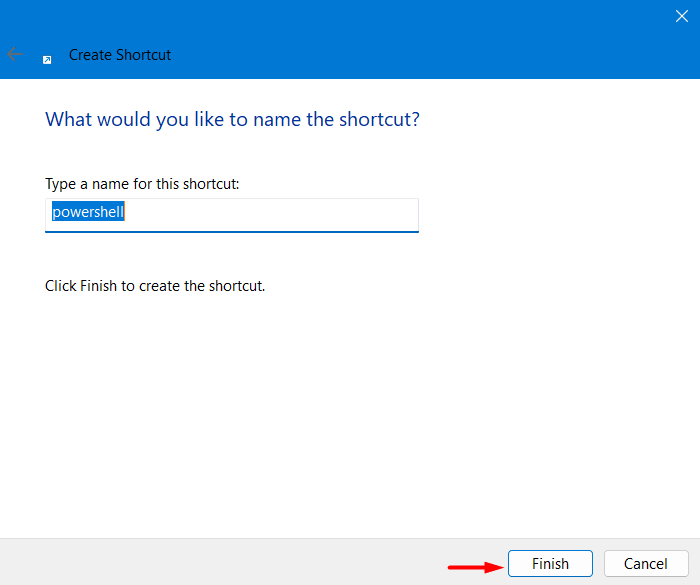Image resolution: width=700 pixels, height=585 pixels.
Task: Close the Create Shortcut dialog
Action: 681,16
